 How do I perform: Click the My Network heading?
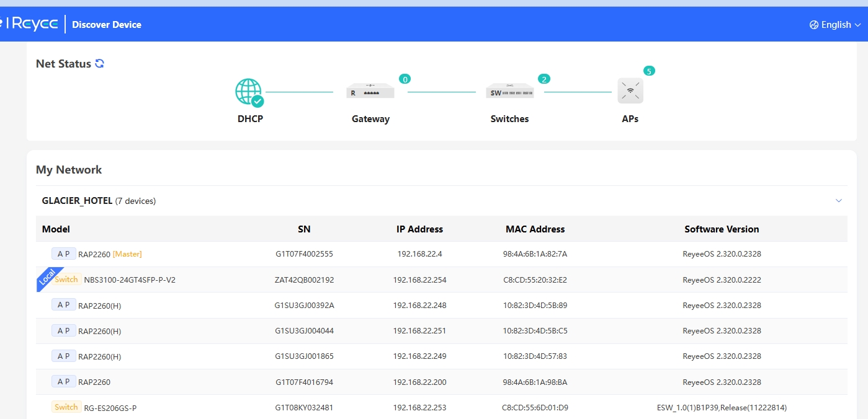pyautogui.click(x=69, y=169)
